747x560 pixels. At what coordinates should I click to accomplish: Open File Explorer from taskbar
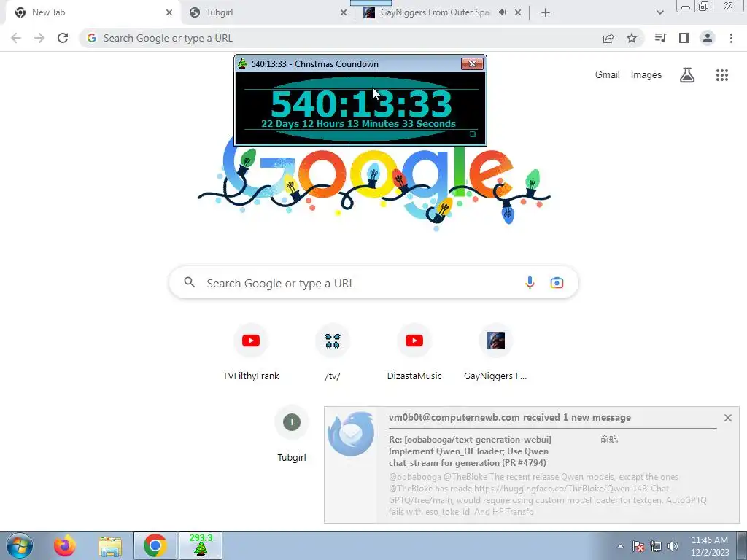(x=110, y=545)
